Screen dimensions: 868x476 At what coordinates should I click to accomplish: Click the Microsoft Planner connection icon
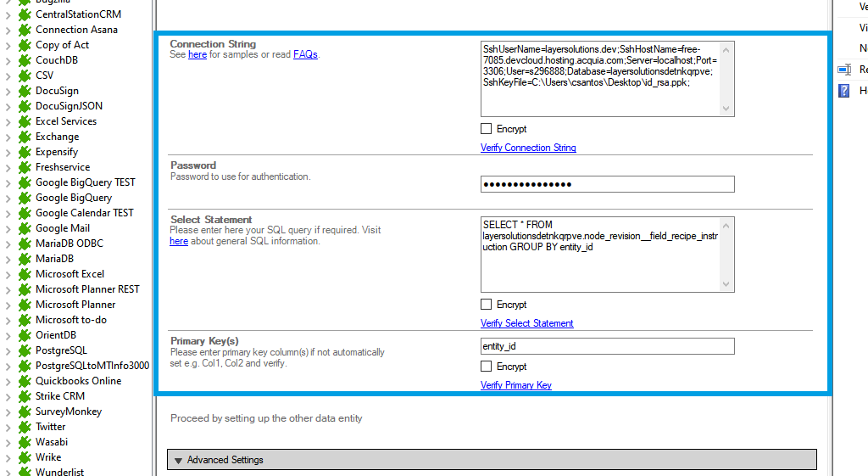25,305
